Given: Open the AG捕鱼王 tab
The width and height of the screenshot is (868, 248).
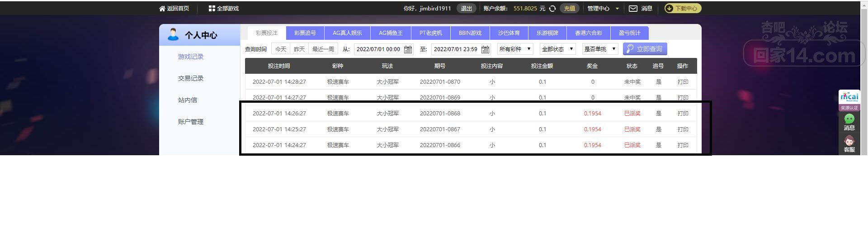Looking at the screenshot, I should pos(391,33).
